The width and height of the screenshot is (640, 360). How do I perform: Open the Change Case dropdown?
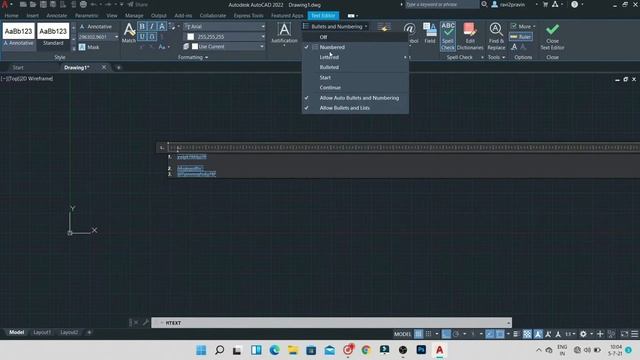coord(164,47)
